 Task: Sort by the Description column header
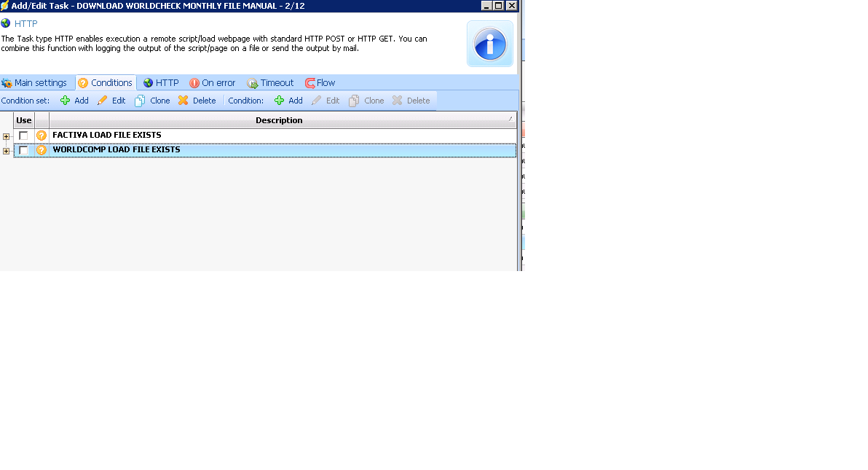click(279, 120)
